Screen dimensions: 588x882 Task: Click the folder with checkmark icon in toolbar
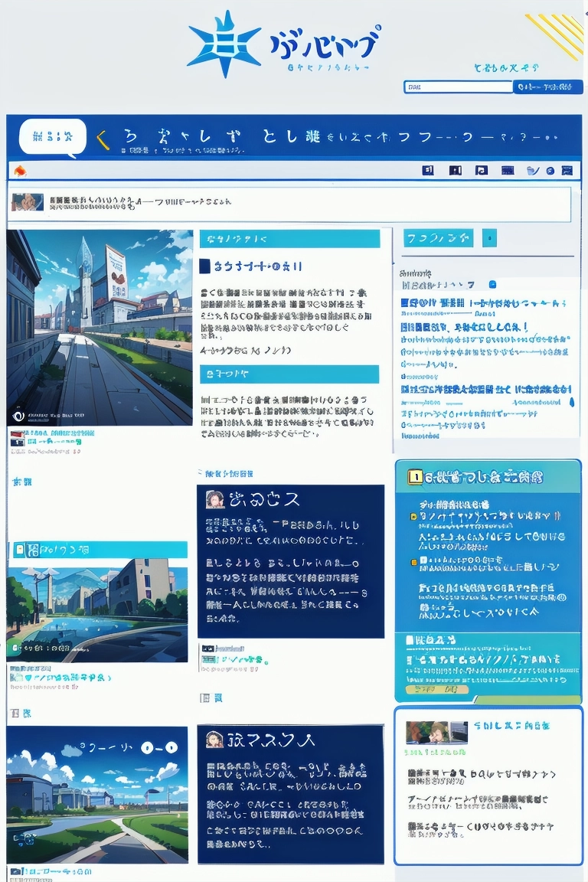click(532, 171)
